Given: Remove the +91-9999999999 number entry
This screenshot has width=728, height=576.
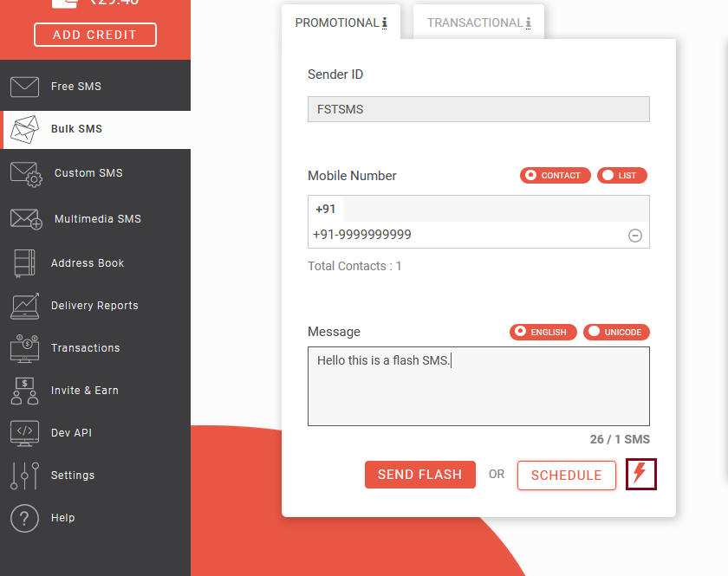Looking at the screenshot, I should 635,235.
